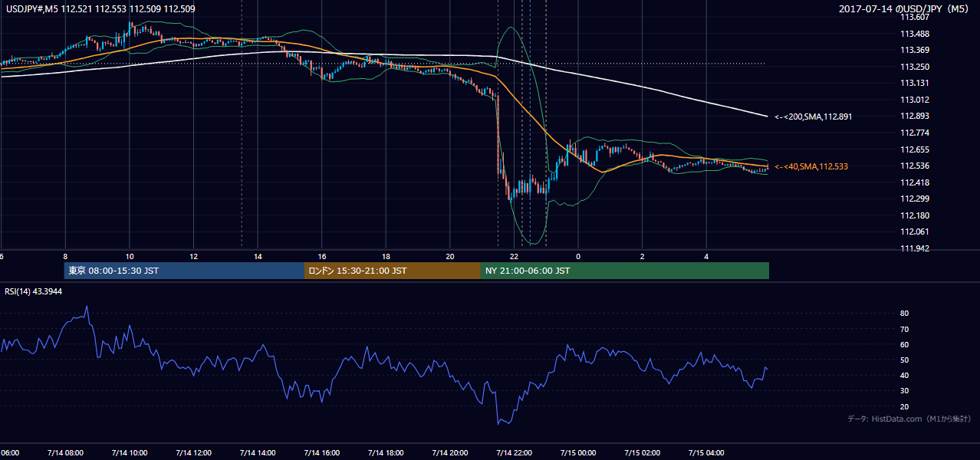Click price axis value 113.250
Viewport: 980px width, 460px height.
click(915, 67)
